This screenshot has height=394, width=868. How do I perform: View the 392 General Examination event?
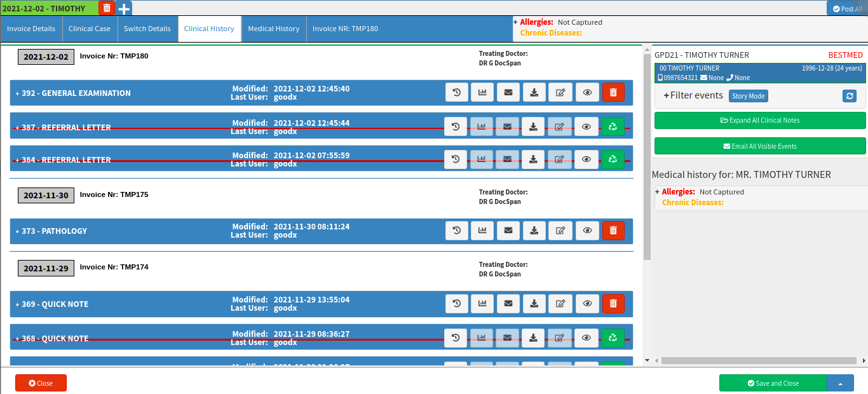pos(587,93)
